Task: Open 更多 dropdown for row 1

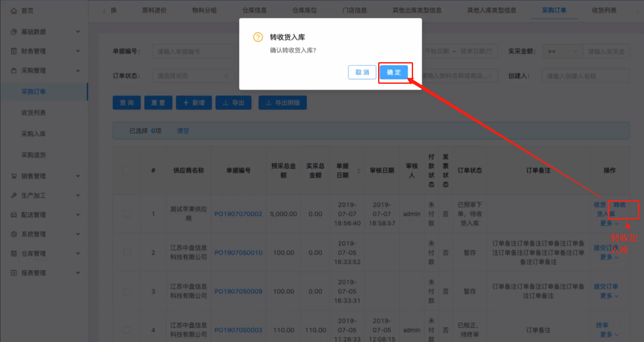Action: click(x=609, y=223)
